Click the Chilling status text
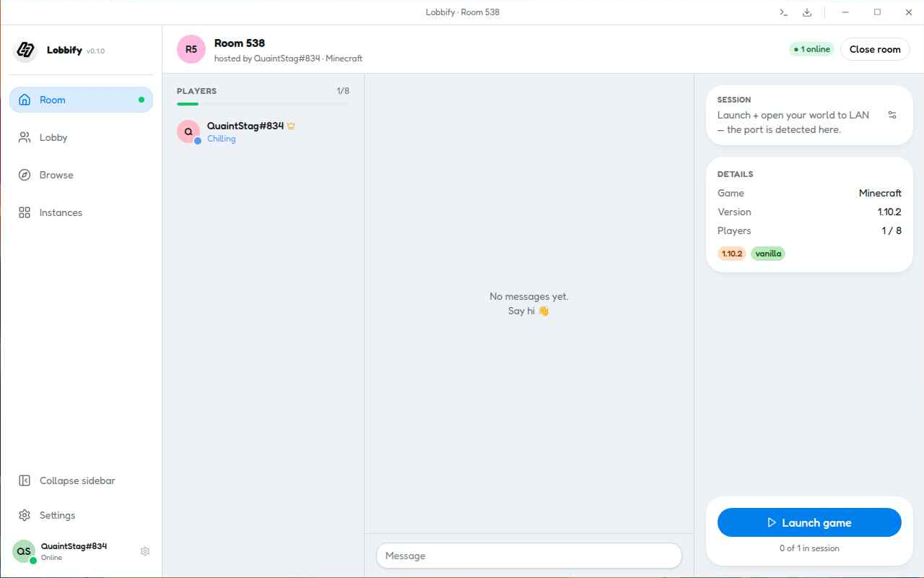This screenshot has height=578, width=924. [222, 139]
